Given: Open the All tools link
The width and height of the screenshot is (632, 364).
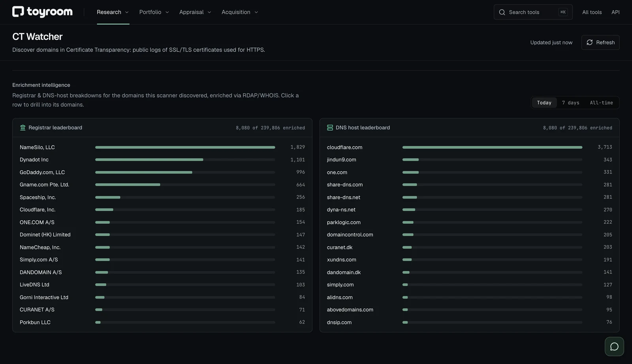Looking at the screenshot, I should click(x=592, y=12).
